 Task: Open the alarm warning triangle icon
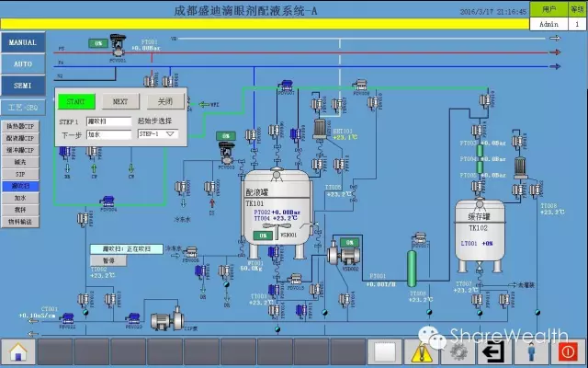421,351
